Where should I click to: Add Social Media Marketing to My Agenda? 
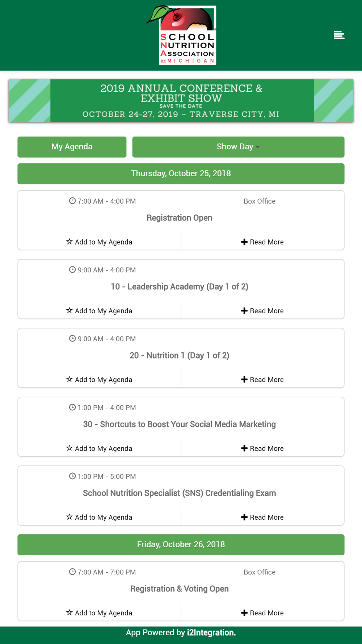coord(100,448)
